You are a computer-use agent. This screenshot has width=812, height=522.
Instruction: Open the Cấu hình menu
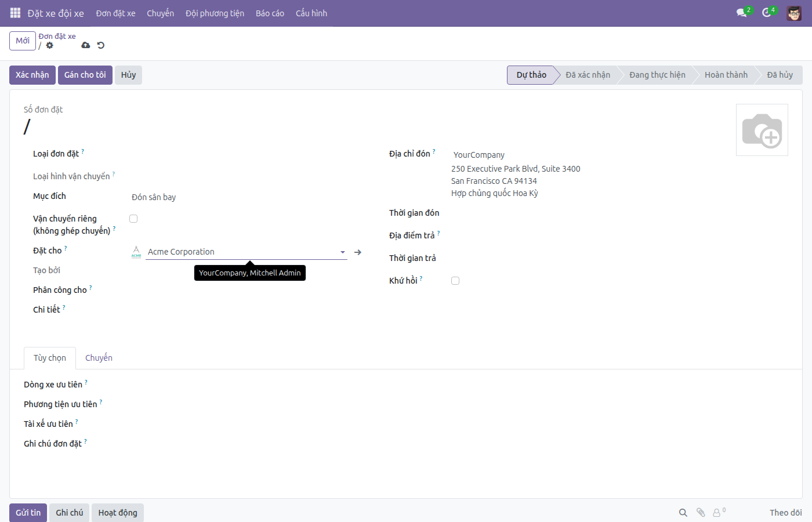(311, 13)
